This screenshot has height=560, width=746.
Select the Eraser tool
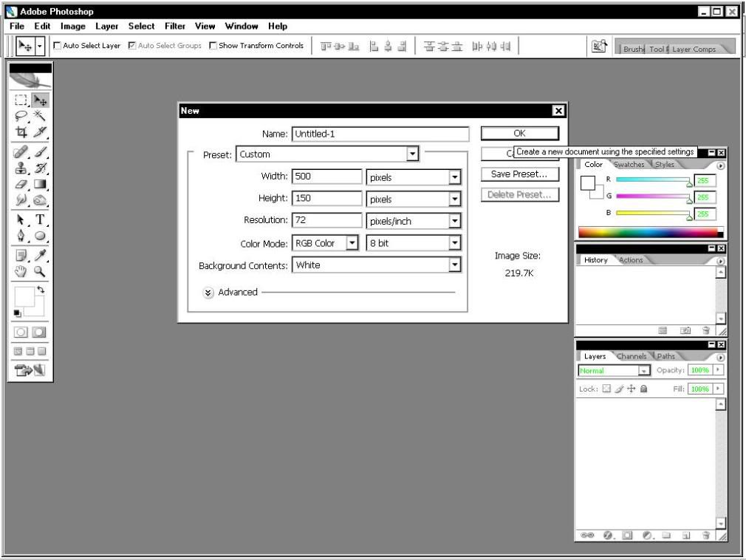pos(21,184)
